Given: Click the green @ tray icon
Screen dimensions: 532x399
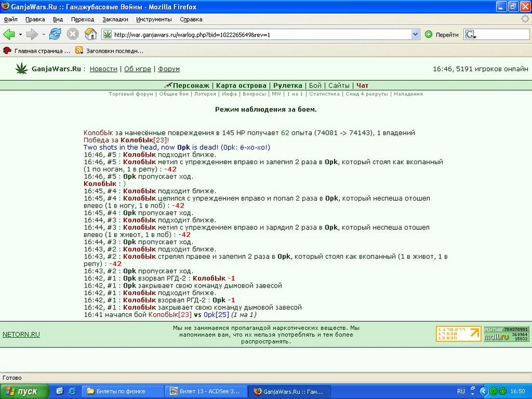Looking at the screenshot, I should pyautogui.click(x=493, y=391).
